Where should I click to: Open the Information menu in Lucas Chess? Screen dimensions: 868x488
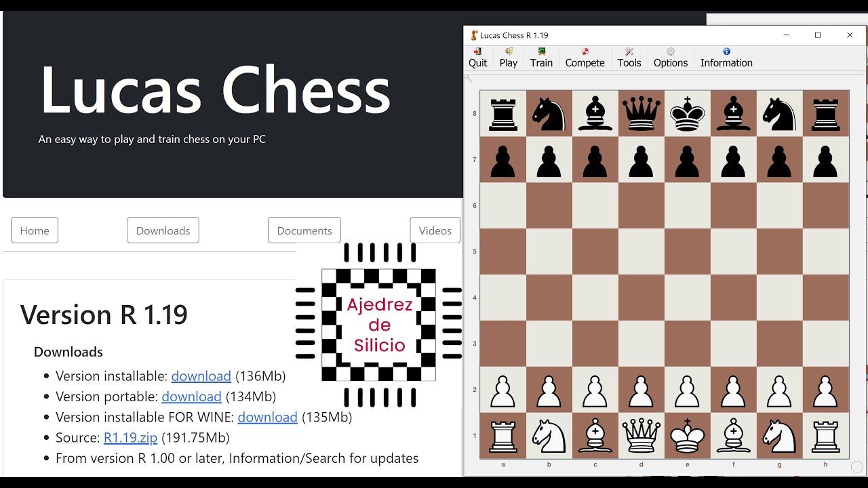tap(726, 58)
